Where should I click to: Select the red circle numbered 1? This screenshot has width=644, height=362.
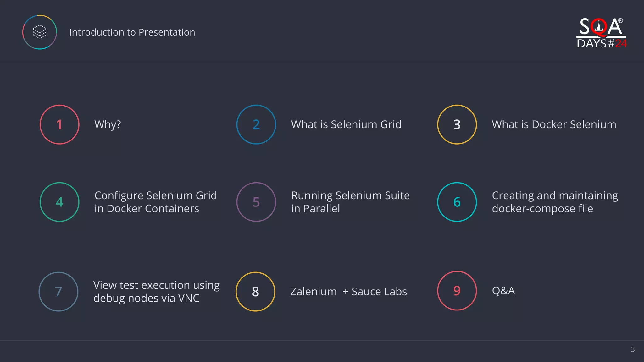point(59,124)
